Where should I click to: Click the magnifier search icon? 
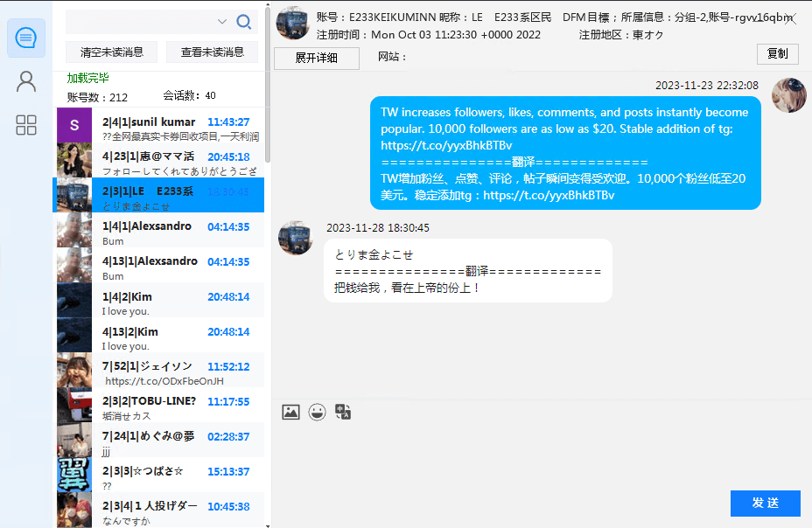[x=244, y=22]
